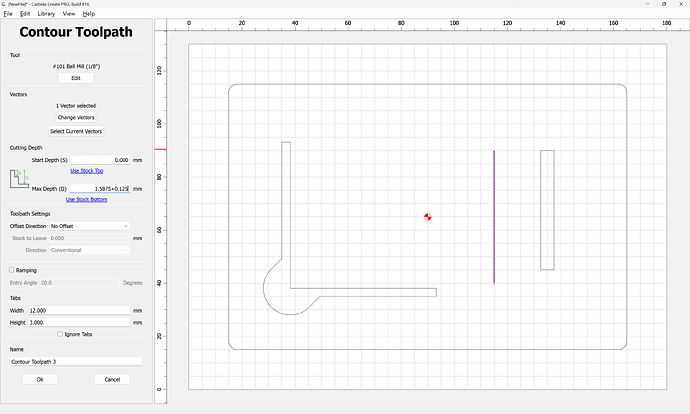Open the Library menu
Screen dimensions: 690x414
[46, 14]
